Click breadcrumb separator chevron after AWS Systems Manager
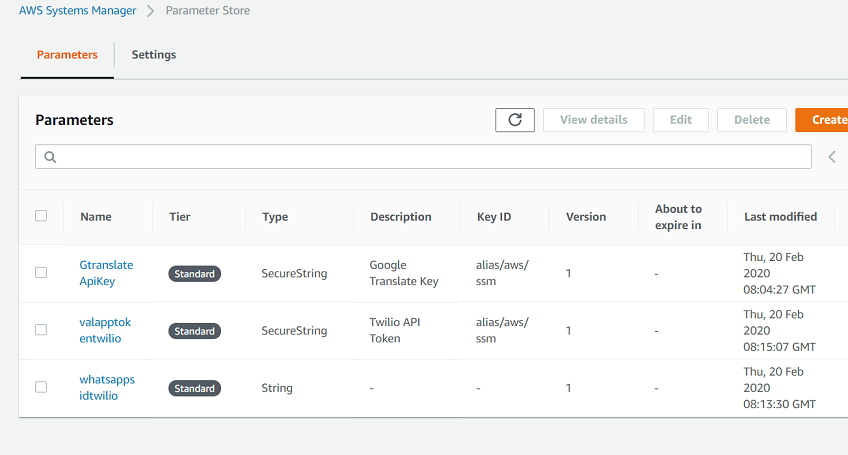Viewport: 848px width, 455px height. pyautogui.click(x=151, y=11)
